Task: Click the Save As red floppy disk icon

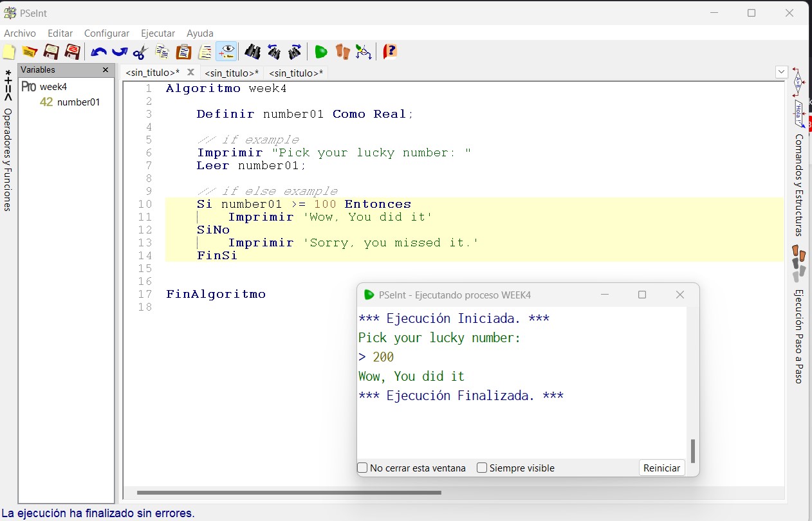Action: 72,51
